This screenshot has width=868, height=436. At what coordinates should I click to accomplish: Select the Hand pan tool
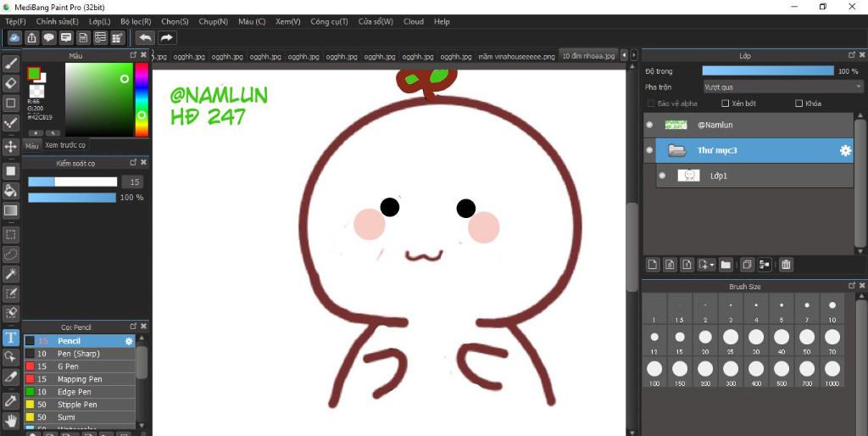pyautogui.click(x=10, y=419)
